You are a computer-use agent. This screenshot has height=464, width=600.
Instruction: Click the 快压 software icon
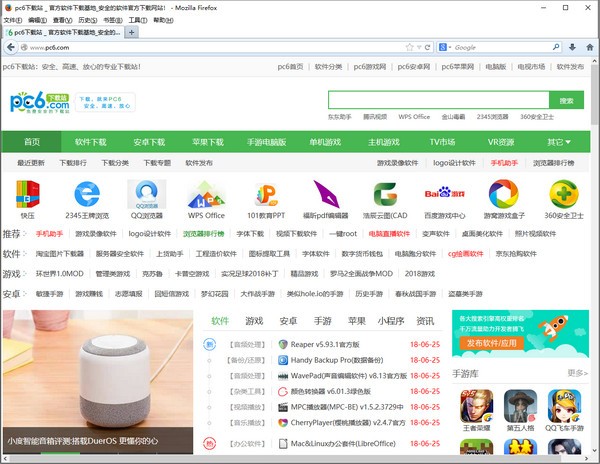coord(28,194)
